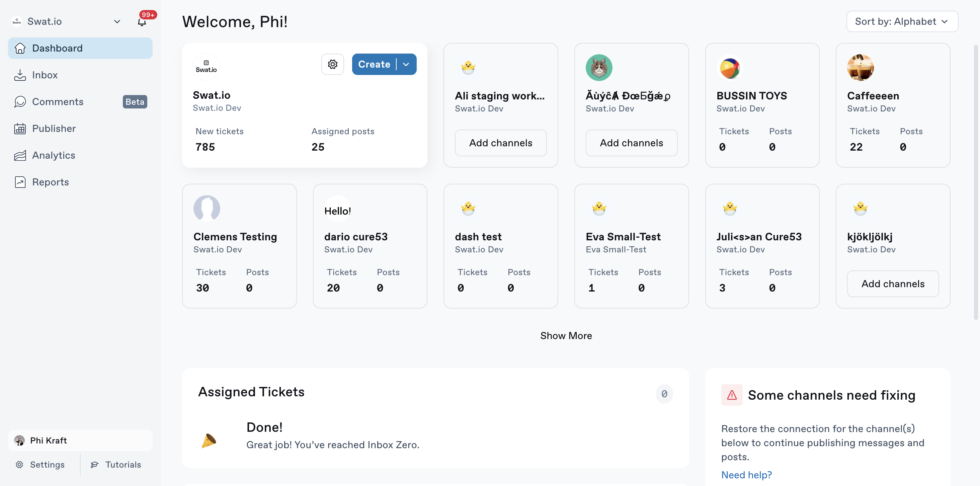The height and width of the screenshot is (486, 980).
Task: Open the notifications bell icon
Action: pyautogui.click(x=142, y=22)
